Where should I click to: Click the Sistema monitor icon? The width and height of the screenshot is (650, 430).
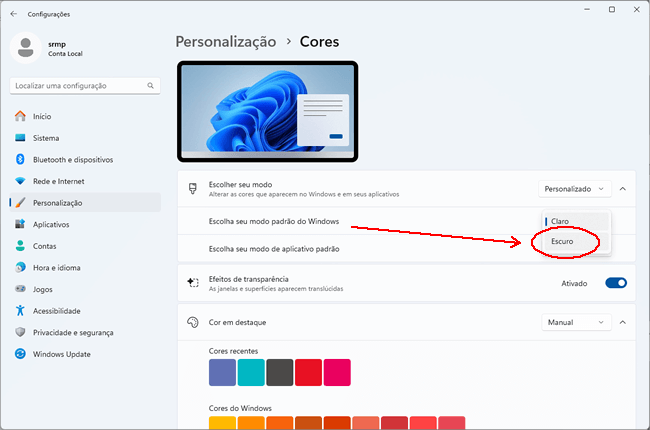point(20,138)
